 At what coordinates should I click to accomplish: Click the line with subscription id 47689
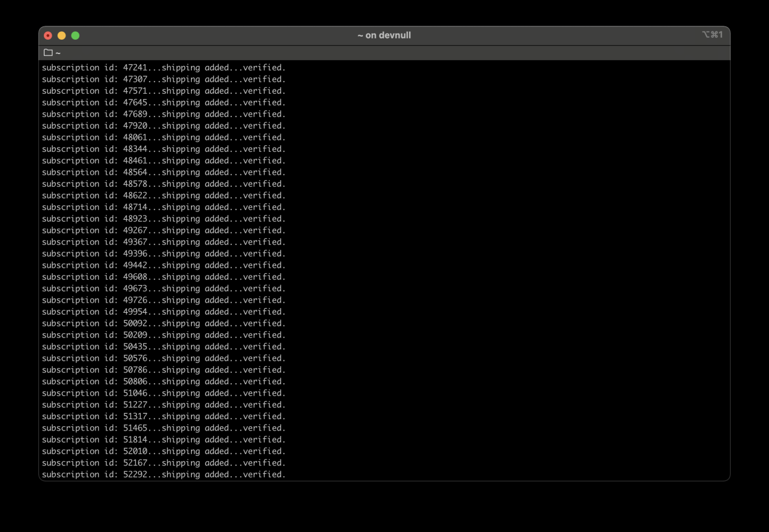(x=164, y=114)
